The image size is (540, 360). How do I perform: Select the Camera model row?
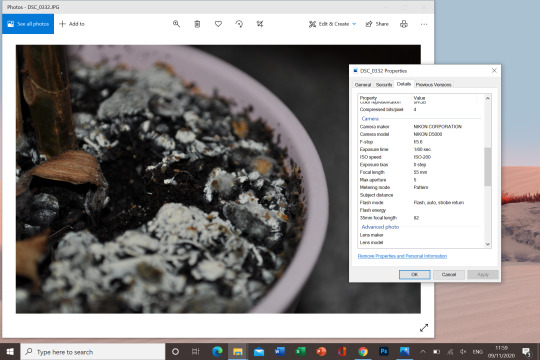pyautogui.click(x=421, y=134)
